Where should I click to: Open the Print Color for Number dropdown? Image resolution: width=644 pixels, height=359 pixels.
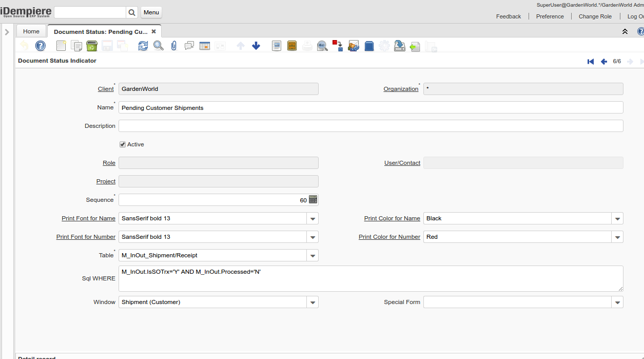617,237
